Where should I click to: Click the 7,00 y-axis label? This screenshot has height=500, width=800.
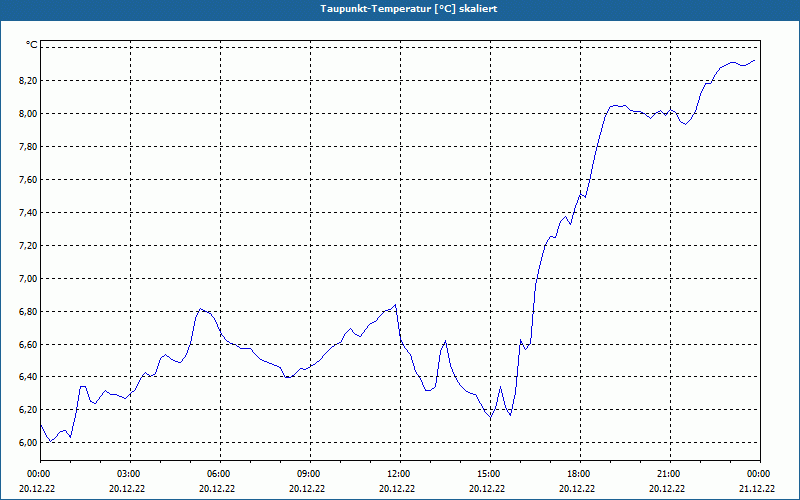pos(28,279)
